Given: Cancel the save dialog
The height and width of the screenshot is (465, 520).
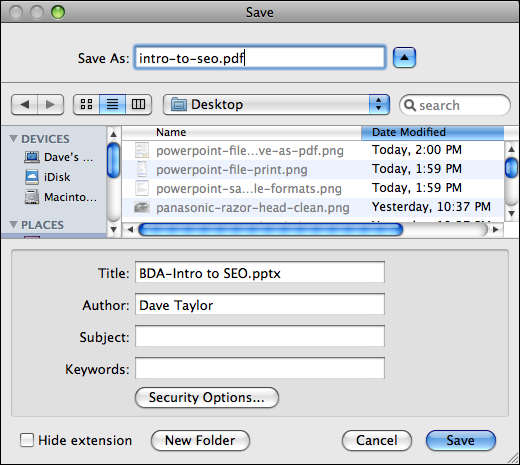Looking at the screenshot, I should (377, 440).
